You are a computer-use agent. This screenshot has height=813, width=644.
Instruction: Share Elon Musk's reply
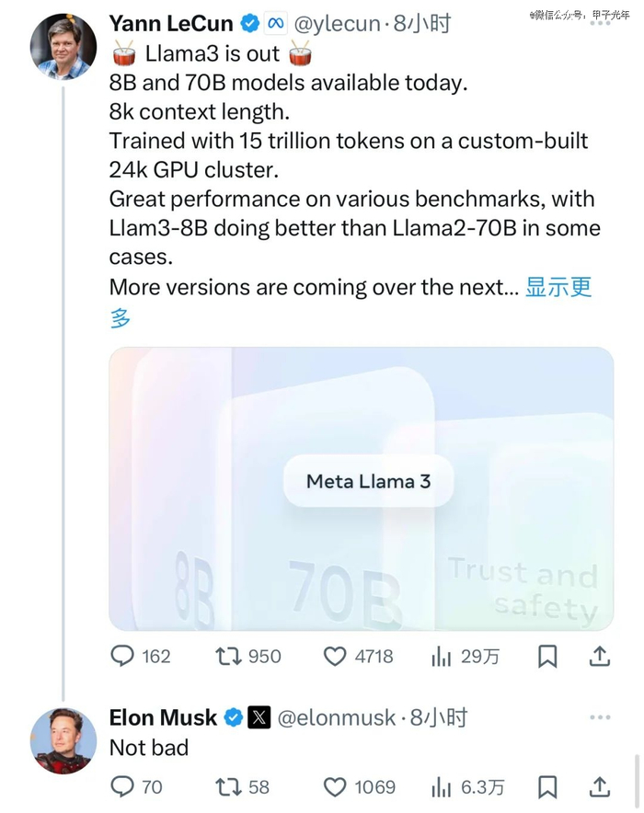point(600,786)
